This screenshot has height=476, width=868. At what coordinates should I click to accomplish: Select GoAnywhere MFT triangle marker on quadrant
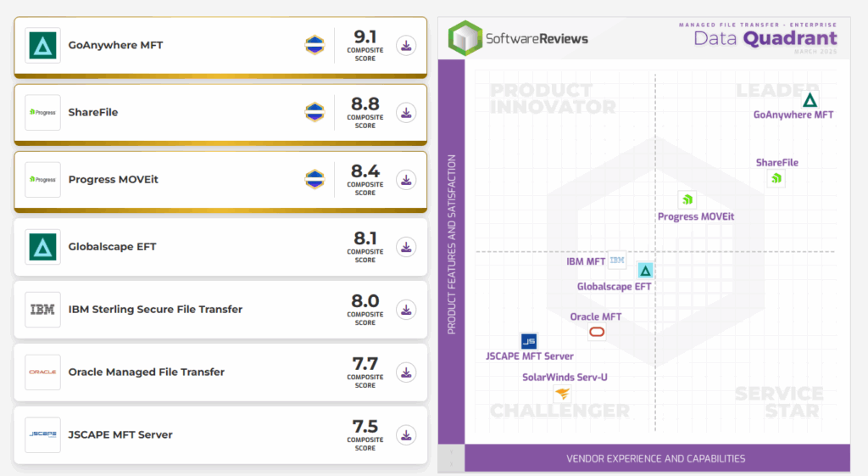(x=810, y=100)
